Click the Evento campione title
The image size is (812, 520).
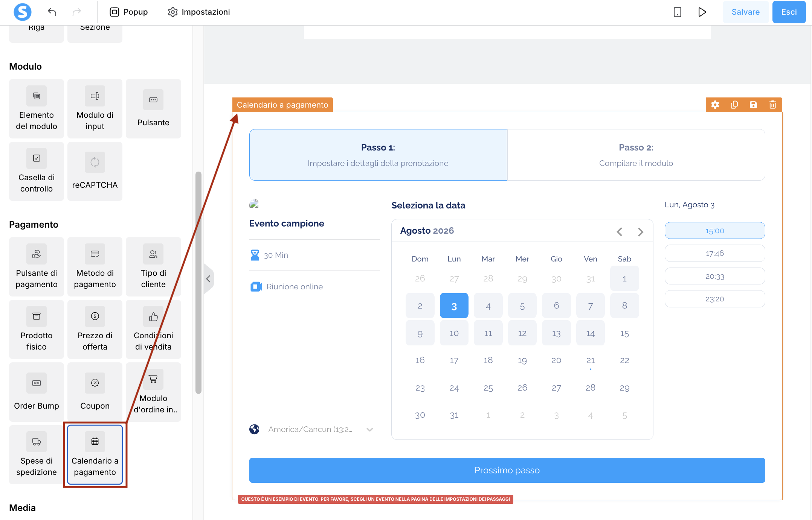coord(287,224)
